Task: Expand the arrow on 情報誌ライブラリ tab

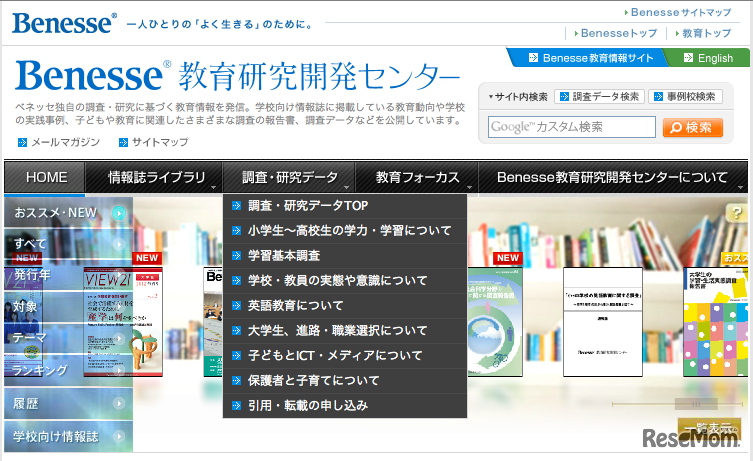Action: coord(214,187)
